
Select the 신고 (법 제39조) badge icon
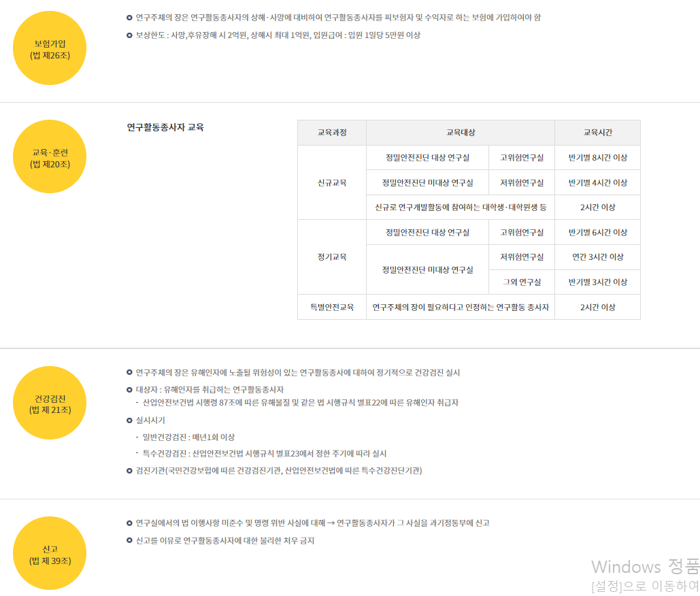pyautogui.click(x=49, y=554)
